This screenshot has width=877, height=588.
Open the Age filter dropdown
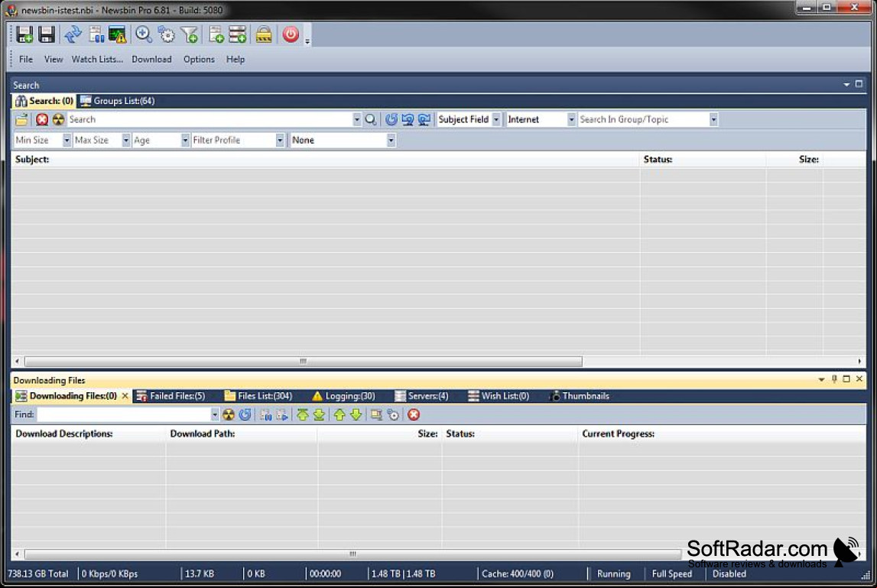[185, 140]
